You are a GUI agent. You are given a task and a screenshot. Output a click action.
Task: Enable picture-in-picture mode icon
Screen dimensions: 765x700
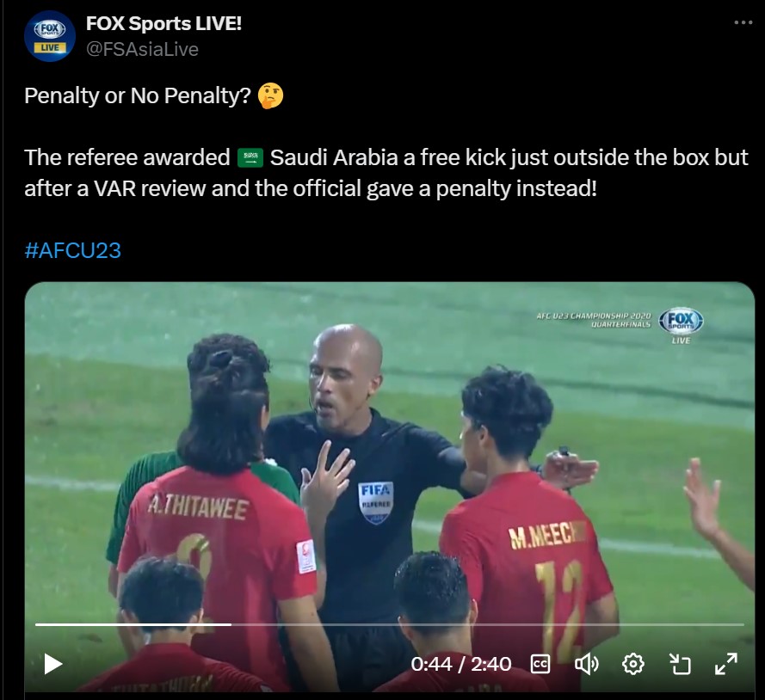tap(680, 664)
